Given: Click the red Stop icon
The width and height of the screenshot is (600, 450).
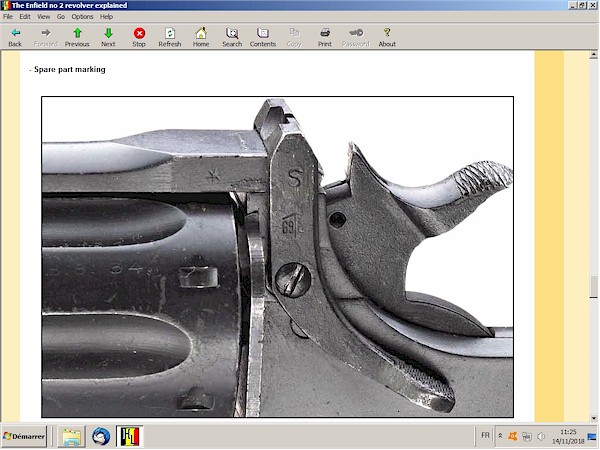Looking at the screenshot, I should click(x=139, y=33).
